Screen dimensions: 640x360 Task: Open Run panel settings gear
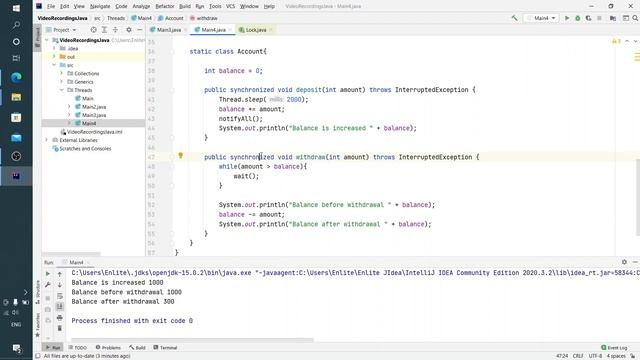[624, 262]
